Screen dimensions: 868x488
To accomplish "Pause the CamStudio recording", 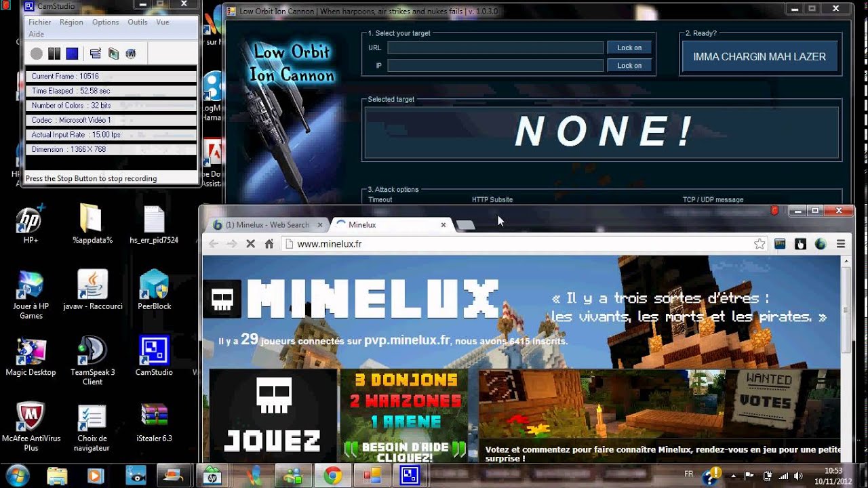I will pyautogui.click(x=54, y=54).
